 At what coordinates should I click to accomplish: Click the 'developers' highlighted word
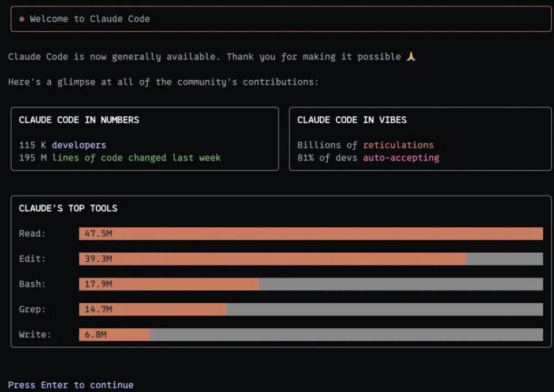pyautogui.click(x=79, y=145)
